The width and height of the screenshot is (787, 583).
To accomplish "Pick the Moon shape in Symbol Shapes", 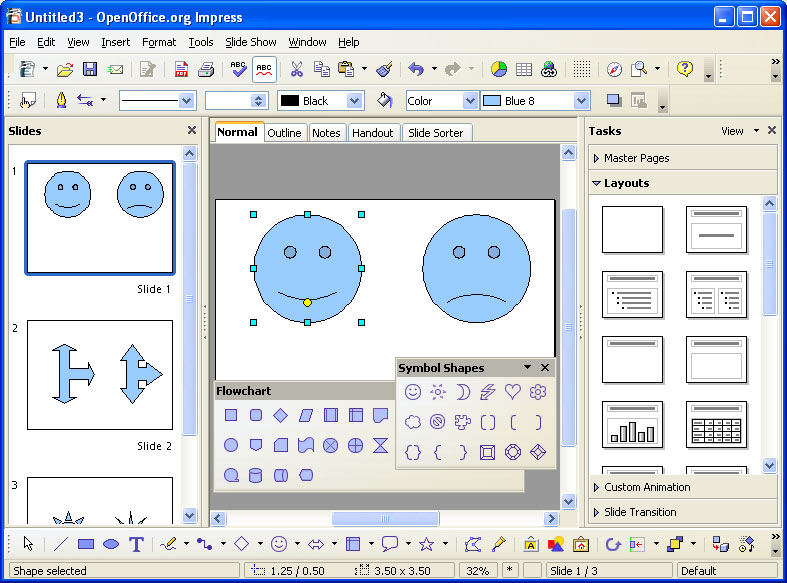I will point(463,392).
